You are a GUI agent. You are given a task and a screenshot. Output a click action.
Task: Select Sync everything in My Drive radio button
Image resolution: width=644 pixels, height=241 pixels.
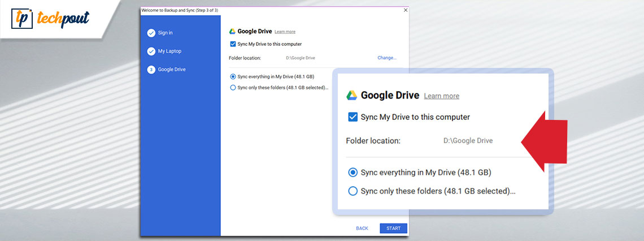233,76
